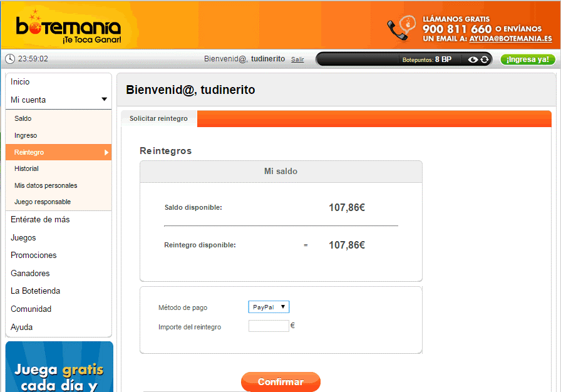Open the Promociones menu item
The image size is (561, 392).
34,255
